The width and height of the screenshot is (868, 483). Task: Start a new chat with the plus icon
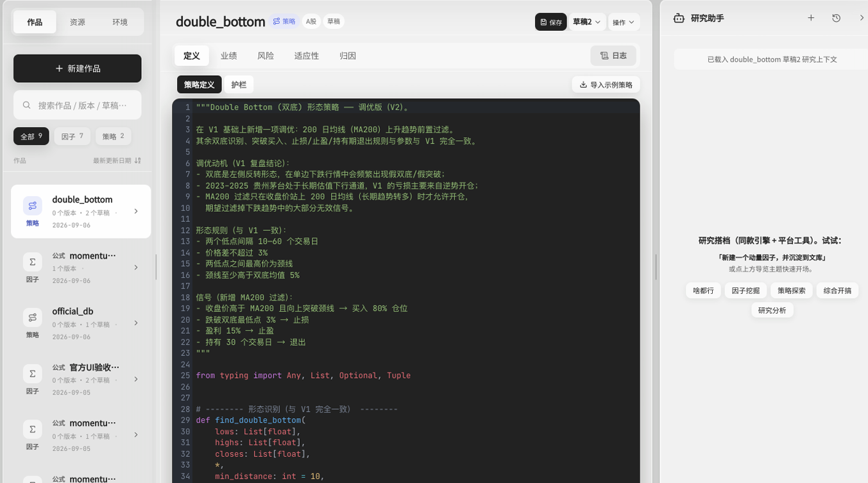[811, 18]
